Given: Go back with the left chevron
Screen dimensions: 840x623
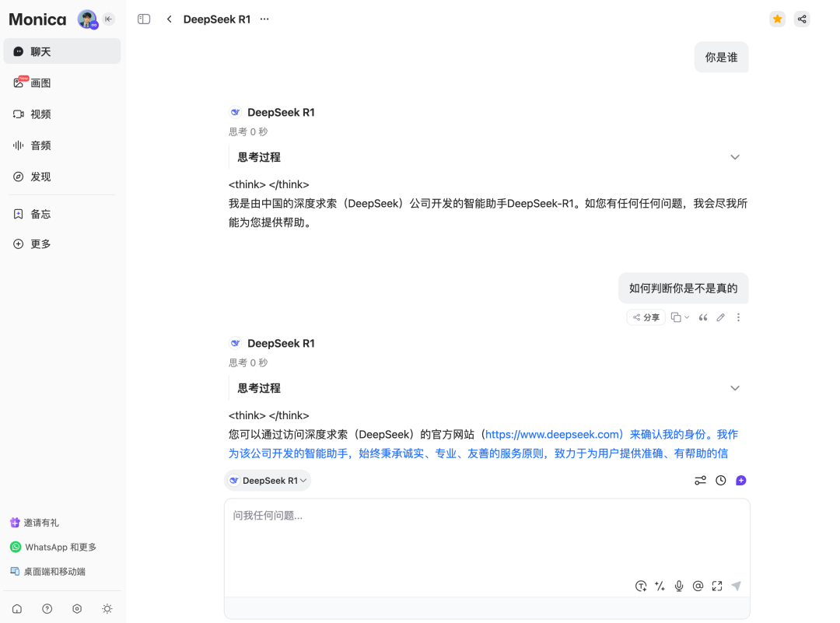Looking at the screenshot, I should [x=170, y=19].
